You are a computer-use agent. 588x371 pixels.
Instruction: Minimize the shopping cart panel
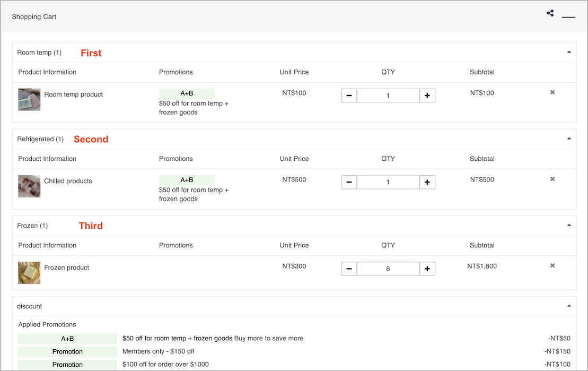coord(568,17)
